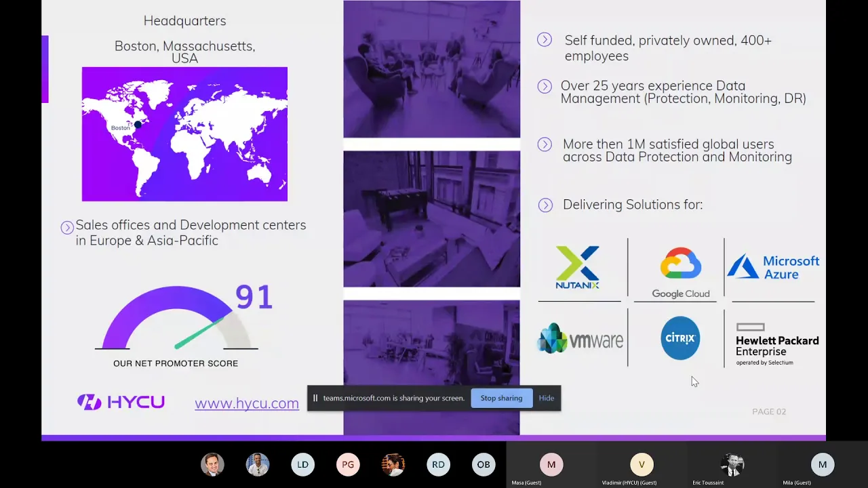Click the Boston location dot on map
This screenshot has height=488, width=868.
138,125
